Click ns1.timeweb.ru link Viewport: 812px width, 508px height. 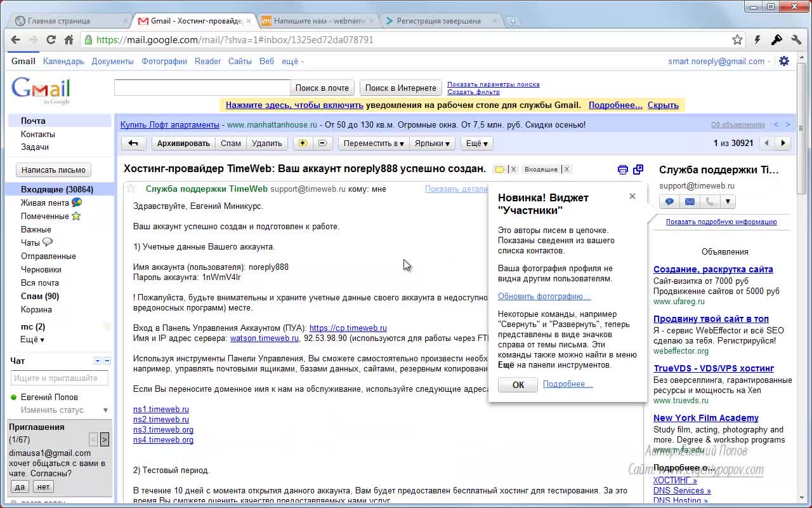(x=161, y=410)
